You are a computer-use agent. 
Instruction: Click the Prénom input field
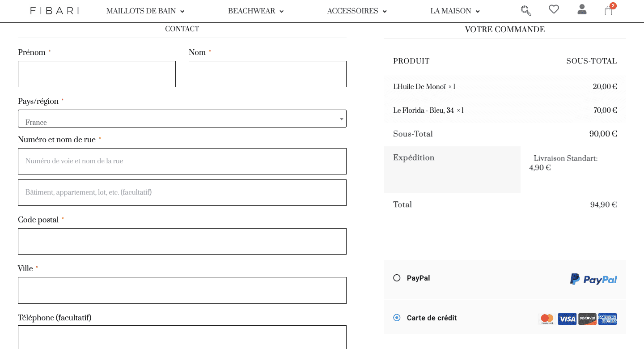97,74
